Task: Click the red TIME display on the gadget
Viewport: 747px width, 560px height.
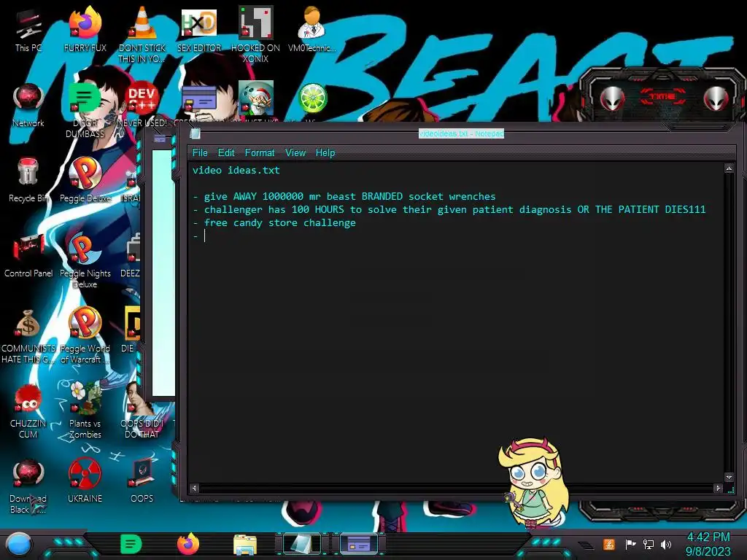Action: click(x=662, y=97)
